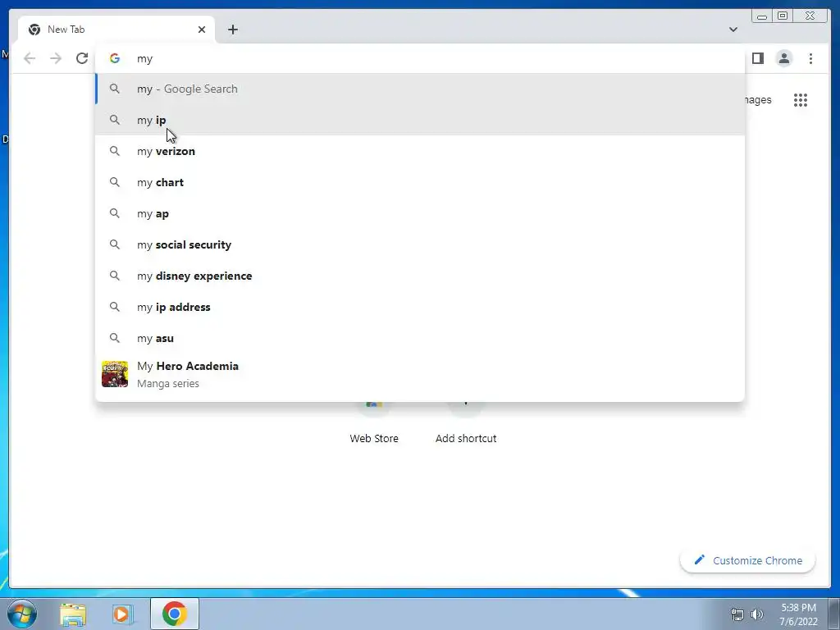Screen dimensions: 840x630
Task: Click the Add shortcut tile
Action: click(x=466, y=423)
